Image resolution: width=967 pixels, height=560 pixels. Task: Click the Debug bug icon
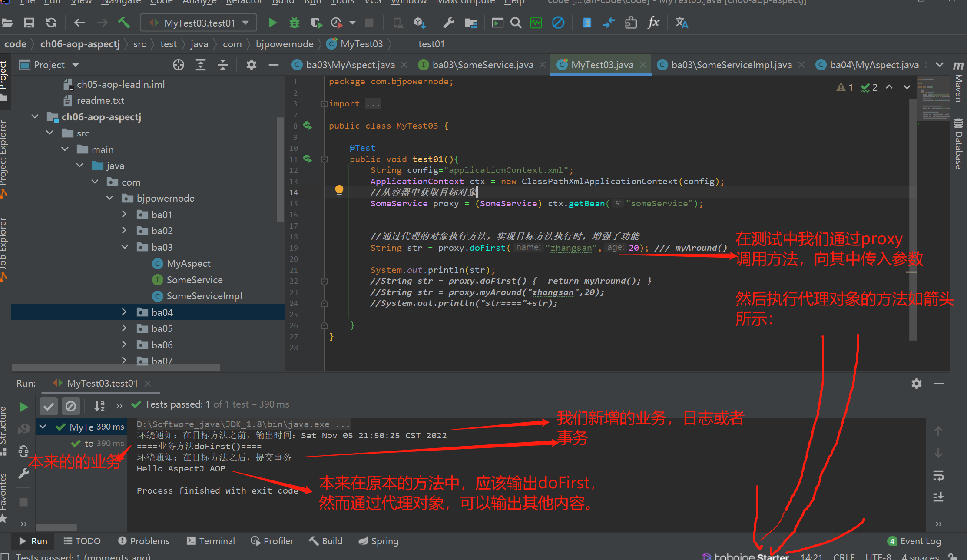(295, 23)
